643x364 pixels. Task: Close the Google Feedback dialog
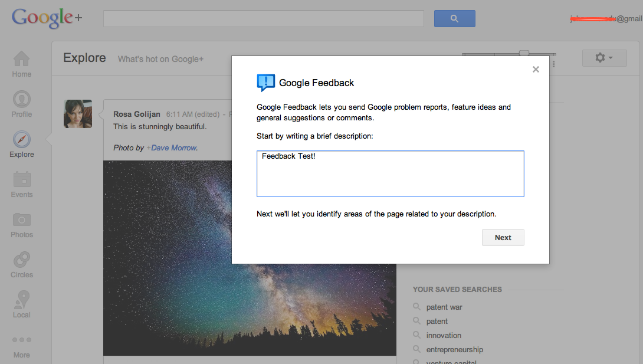coord(536,69)
